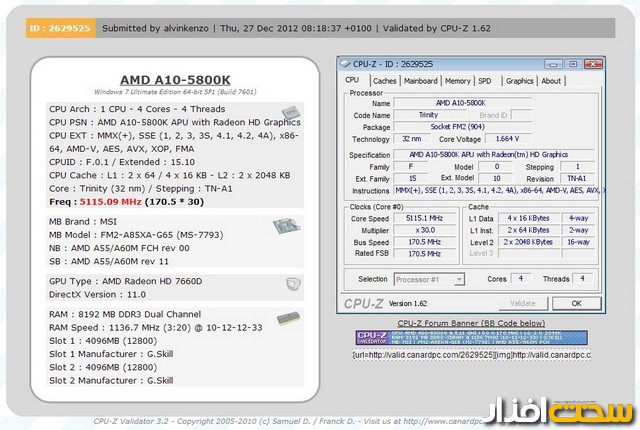640x430 pixels.
Task: Click the CPU-Z Validator banner image
Action: tap(471, 338)
